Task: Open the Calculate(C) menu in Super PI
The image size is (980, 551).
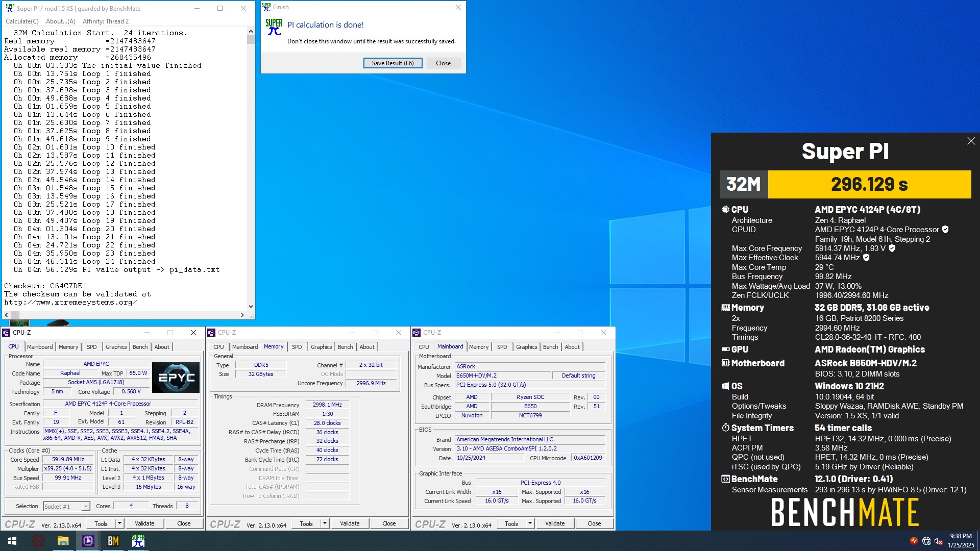Action: pos(22,21)
